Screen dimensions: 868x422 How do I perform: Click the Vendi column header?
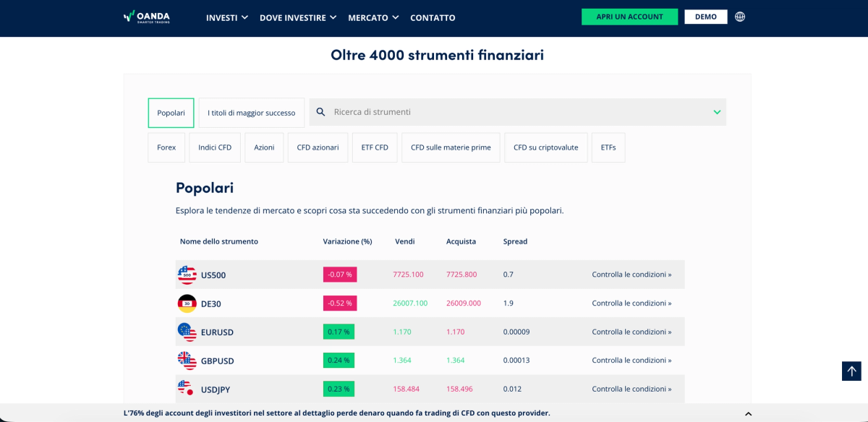click(405, 241)
